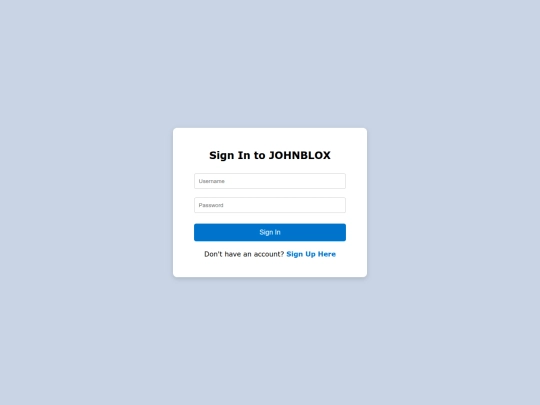Click the 'Don't have an account?' text
This screenshot has width=540, height=405.
(244, 254)
